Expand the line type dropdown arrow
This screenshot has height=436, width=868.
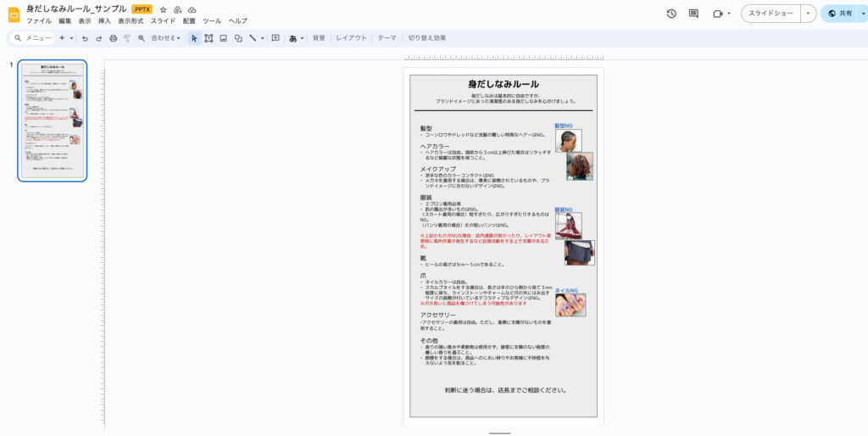(263, 38)
